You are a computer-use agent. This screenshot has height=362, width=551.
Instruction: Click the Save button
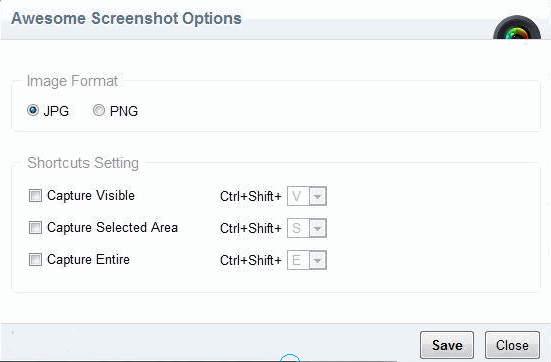point(447,345)
